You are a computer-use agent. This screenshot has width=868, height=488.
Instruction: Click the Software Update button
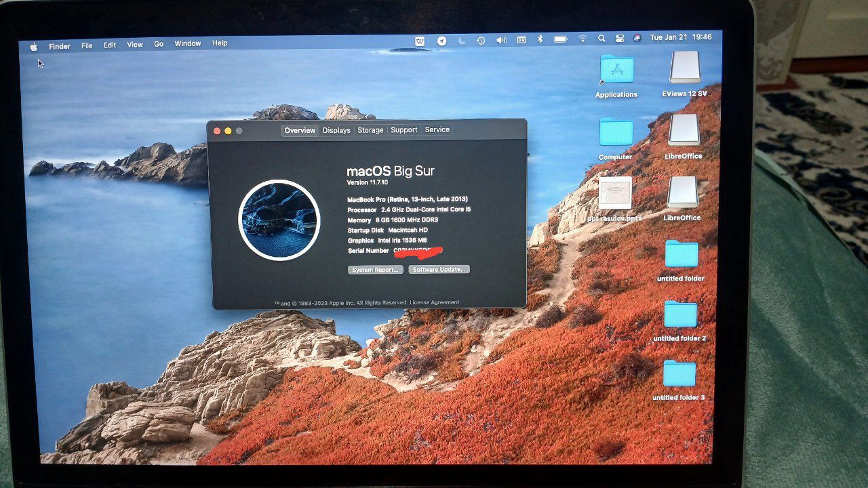pos(439,269)
